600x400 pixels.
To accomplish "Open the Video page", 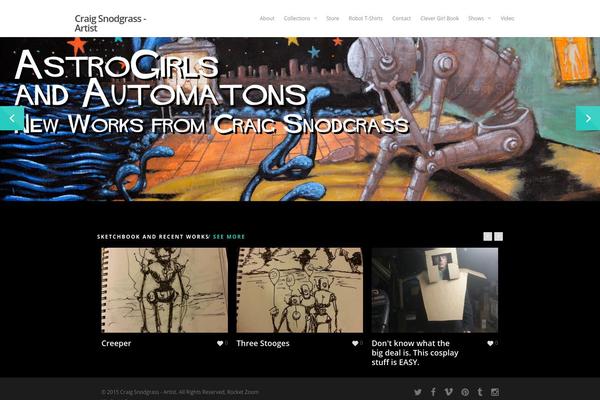I will point(507,18).
